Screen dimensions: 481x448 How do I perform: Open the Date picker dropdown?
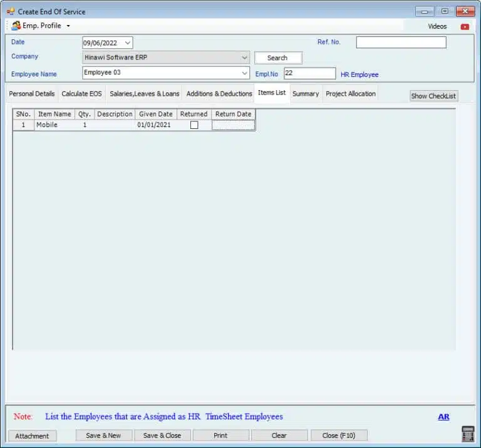(128, 43)
